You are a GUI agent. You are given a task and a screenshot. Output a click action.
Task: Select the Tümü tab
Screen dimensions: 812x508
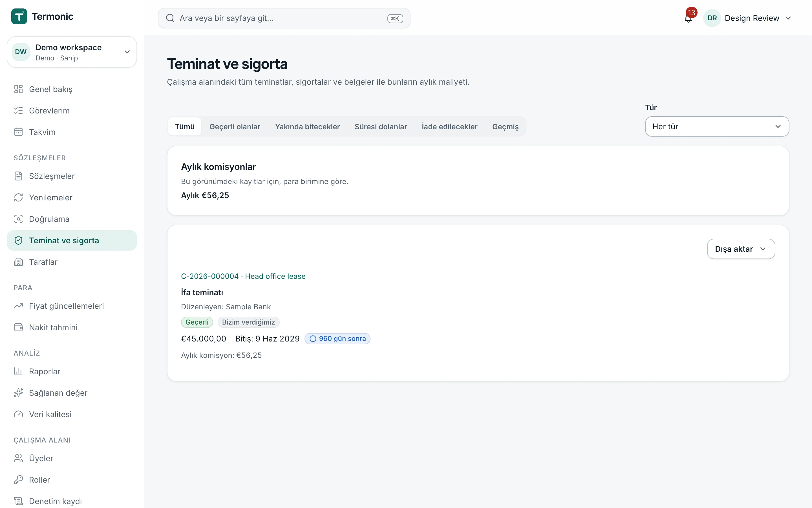tap(185, 127)
